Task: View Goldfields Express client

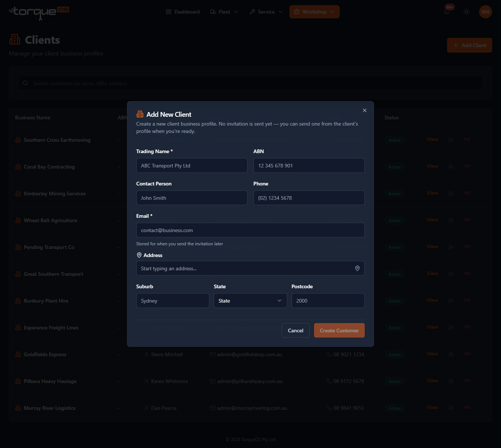Action: click(432, 354)
